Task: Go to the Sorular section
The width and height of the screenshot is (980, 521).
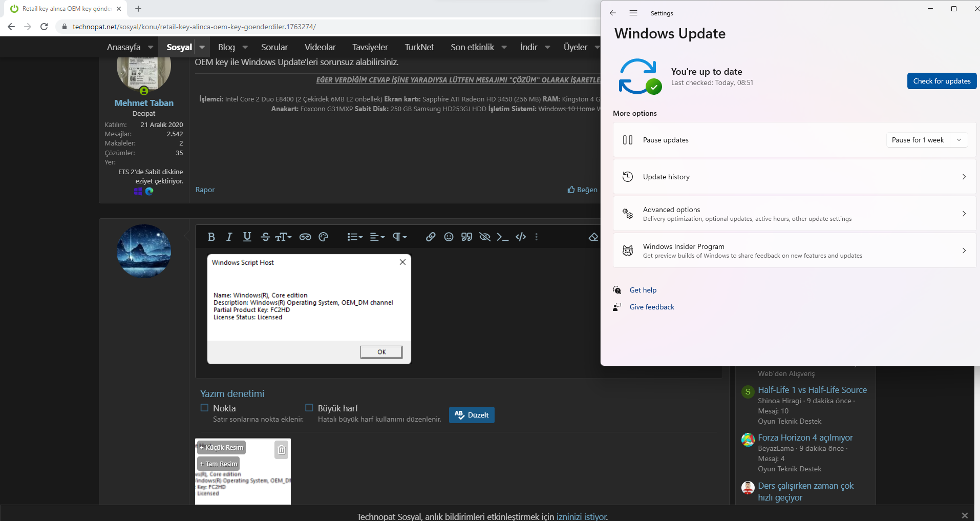Action: 274,47
